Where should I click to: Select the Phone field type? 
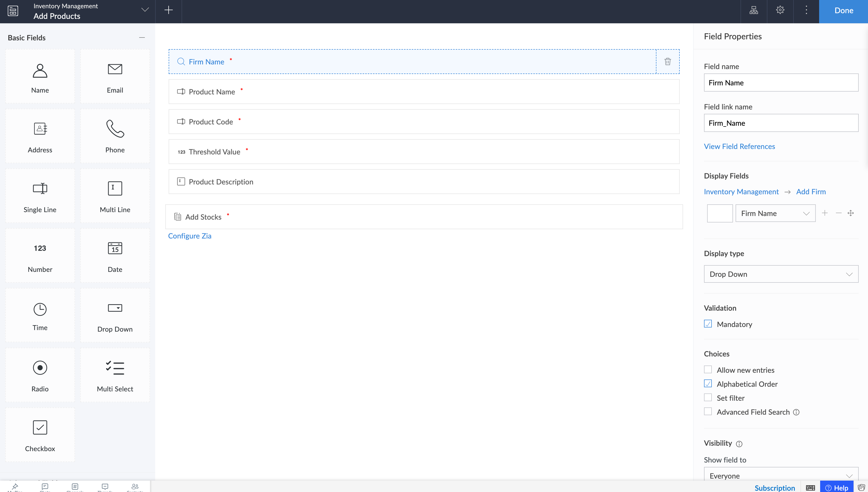coord(115,136)
